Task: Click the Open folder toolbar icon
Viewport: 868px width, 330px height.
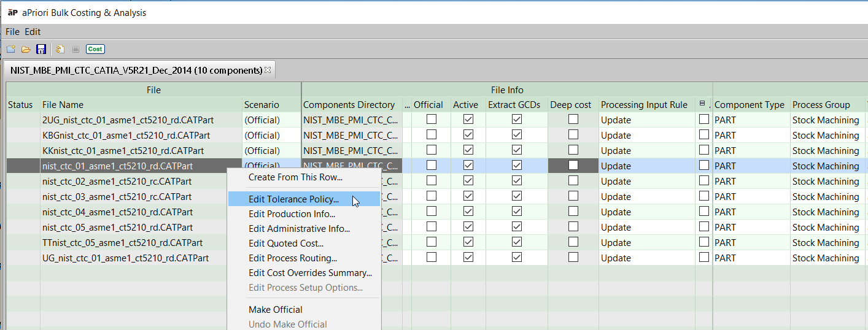Action: [x=26, y=49]
